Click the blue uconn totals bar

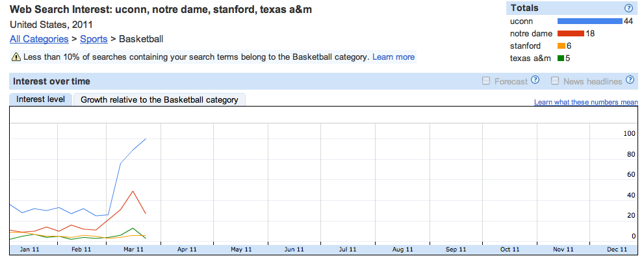click(590, 21)
